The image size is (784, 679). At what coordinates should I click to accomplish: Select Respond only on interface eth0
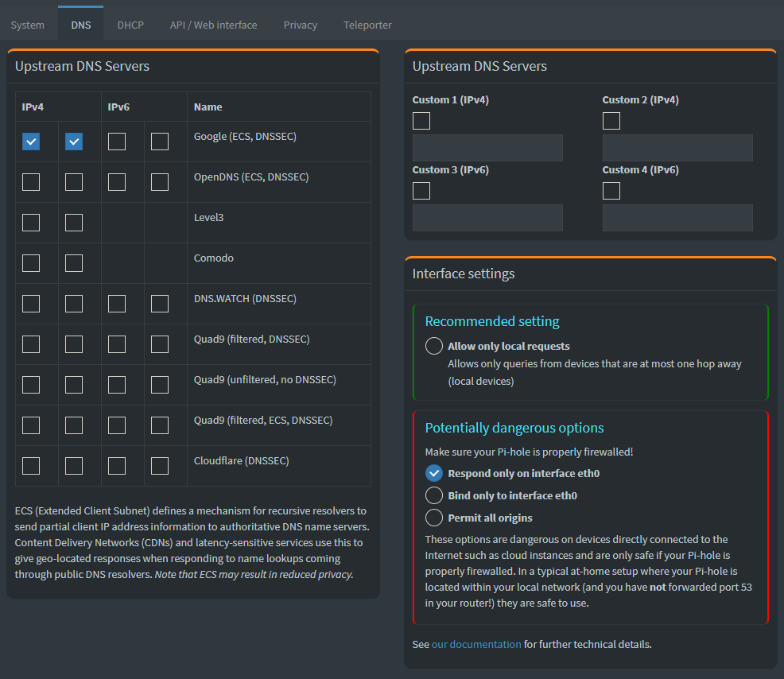[x=434, y=473]
